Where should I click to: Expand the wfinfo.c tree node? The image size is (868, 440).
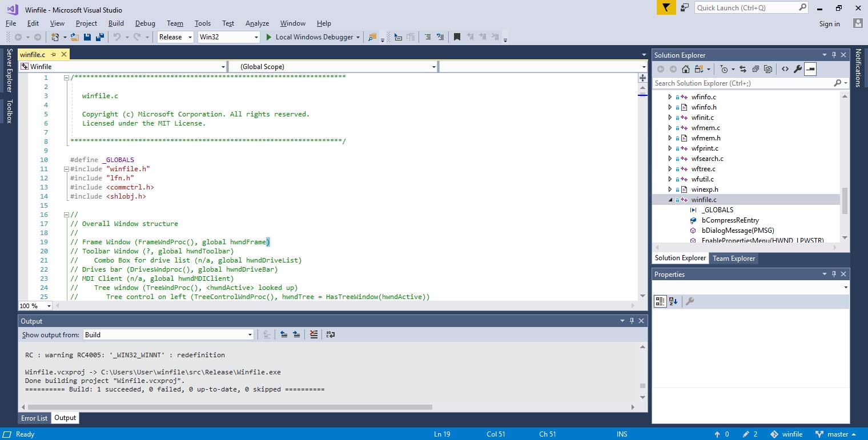[670, 97]
